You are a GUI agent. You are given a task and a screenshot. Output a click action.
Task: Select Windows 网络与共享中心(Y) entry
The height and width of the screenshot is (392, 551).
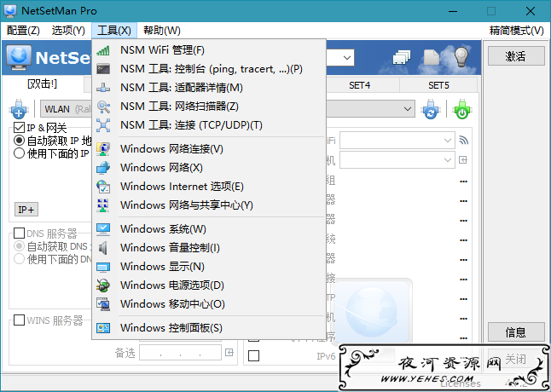(x=209, y=205)
